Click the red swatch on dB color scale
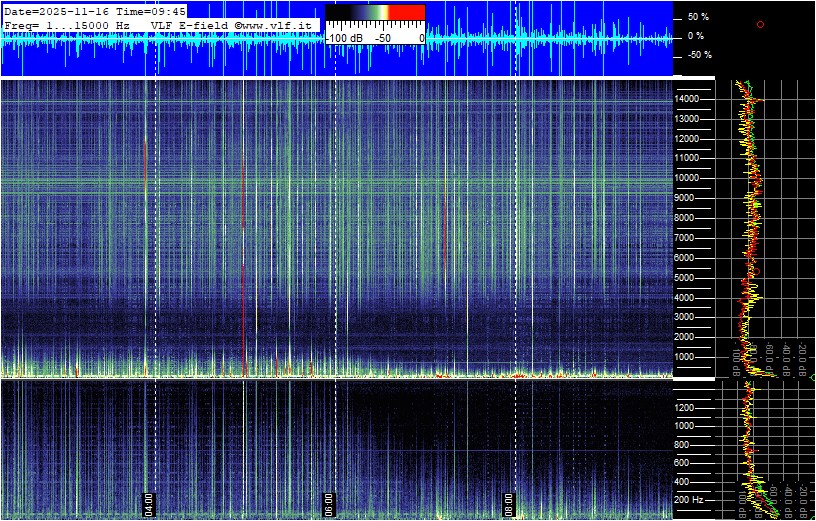This screenshot has width=816, height=521. click(406, 12)
